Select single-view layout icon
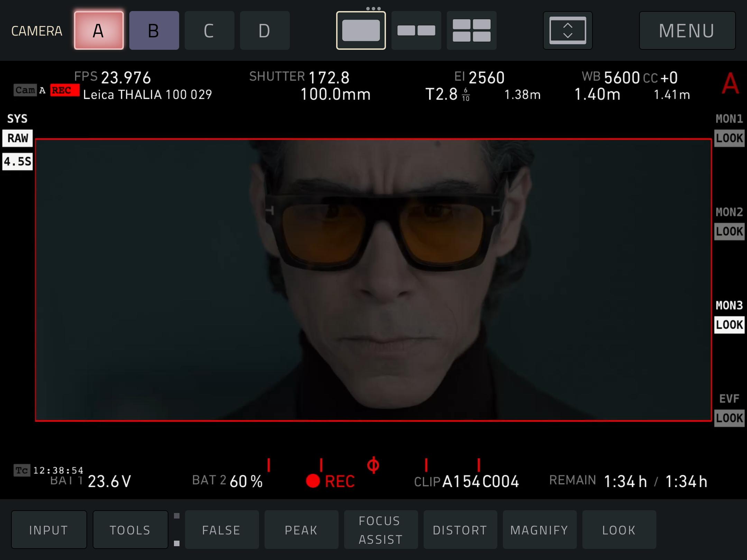 [x=361, y=30]
